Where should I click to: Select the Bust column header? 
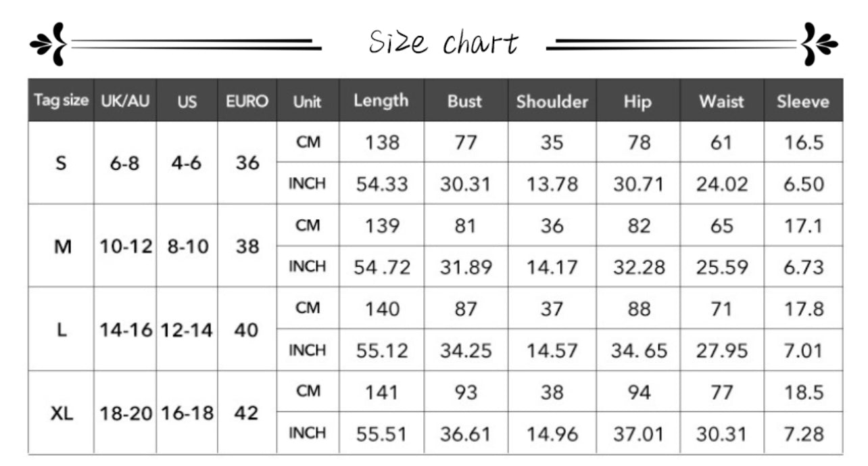(x=465, y=101)
